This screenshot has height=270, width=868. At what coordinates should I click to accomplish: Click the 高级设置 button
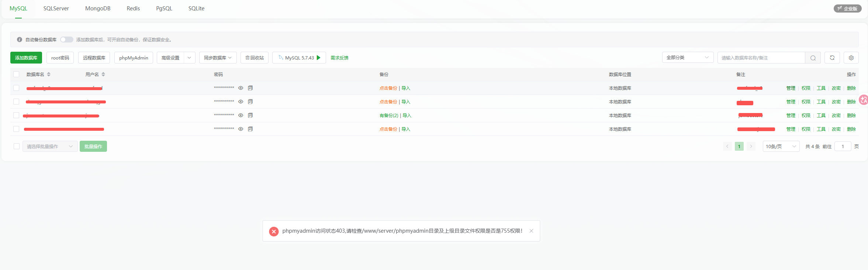click(170, 58)
